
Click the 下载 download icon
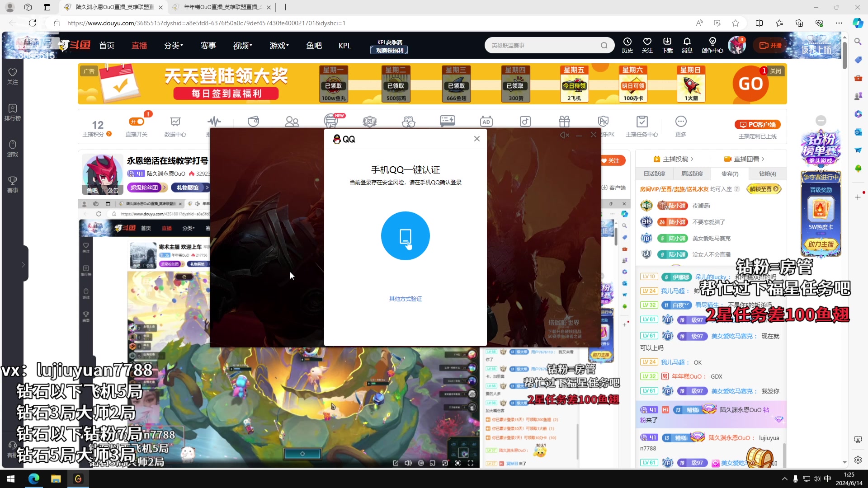pyautogui.click(x=667, y=45)
